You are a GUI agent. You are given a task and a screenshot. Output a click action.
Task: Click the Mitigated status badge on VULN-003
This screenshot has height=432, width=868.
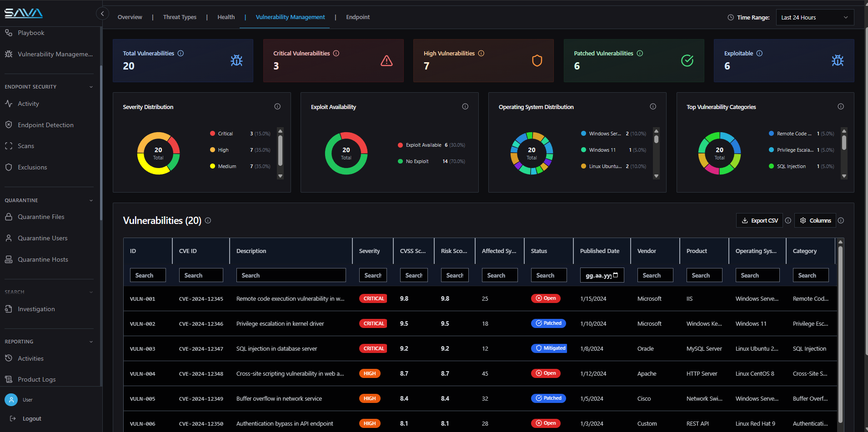click(x=549, y=348)
